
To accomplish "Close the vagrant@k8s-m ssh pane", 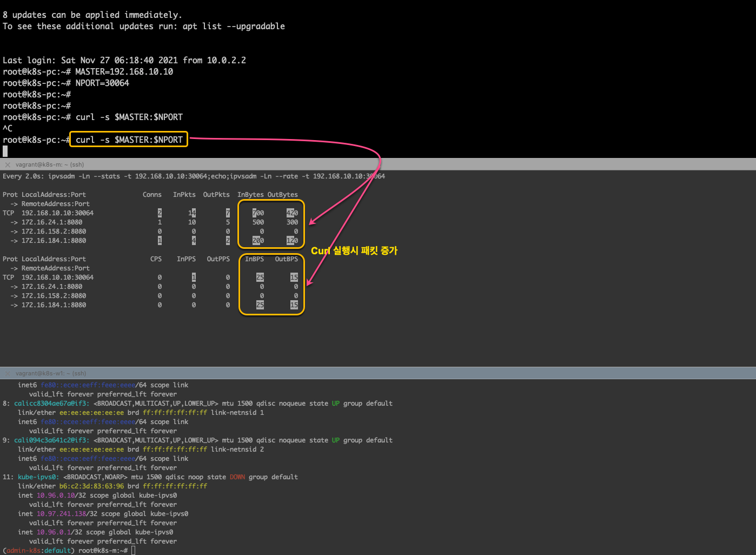I will coord(8,165).
